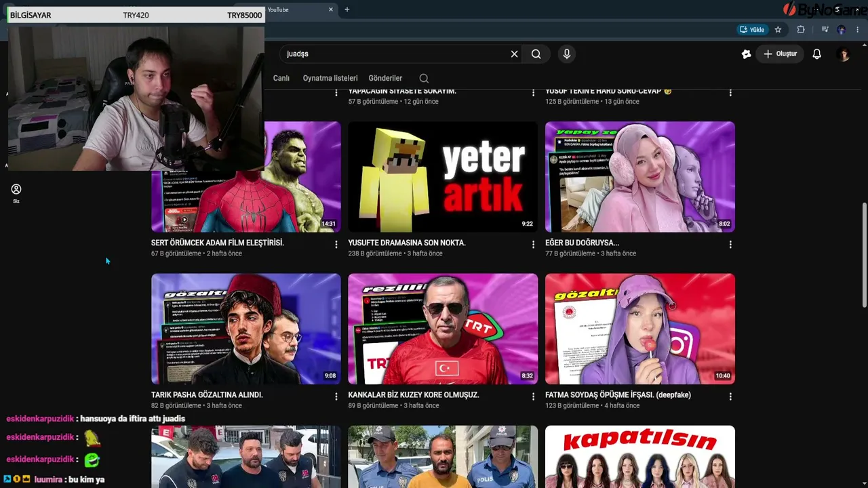Open the browser profile avatar

[842, 30]
